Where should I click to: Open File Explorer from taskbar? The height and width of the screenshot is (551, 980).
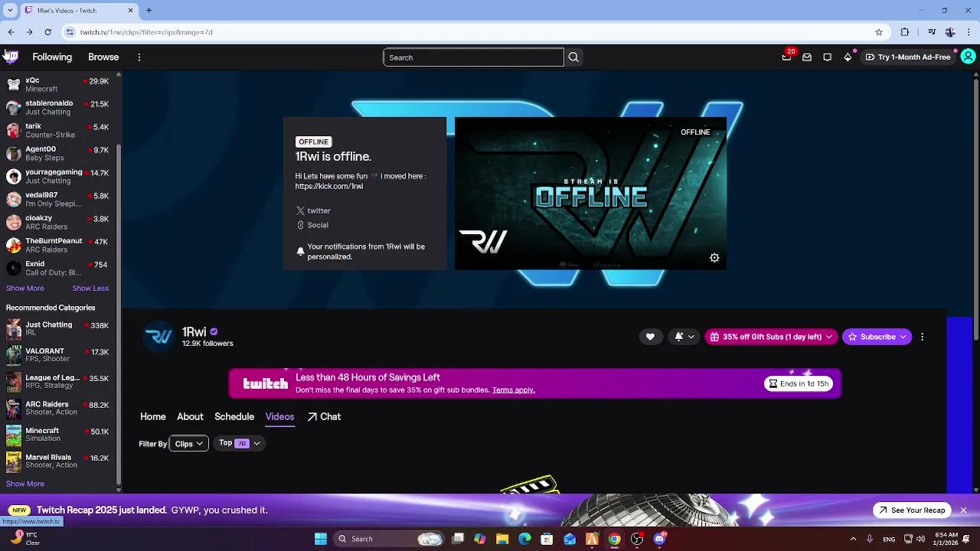tap(502, 539)
